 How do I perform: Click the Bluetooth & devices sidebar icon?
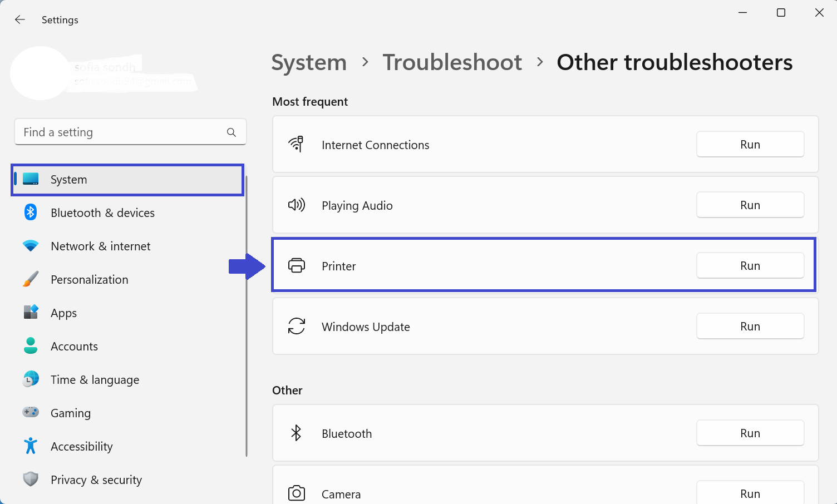coord(31,213)
